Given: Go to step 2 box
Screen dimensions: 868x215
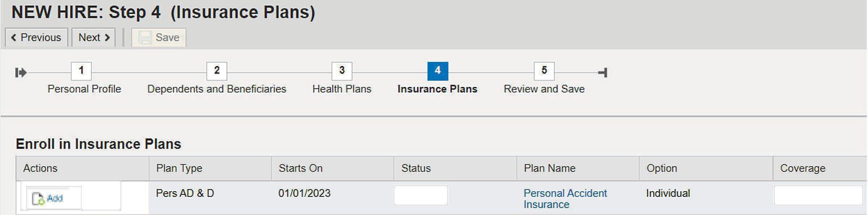Looking at the screenshot, I should pos(217,71).
